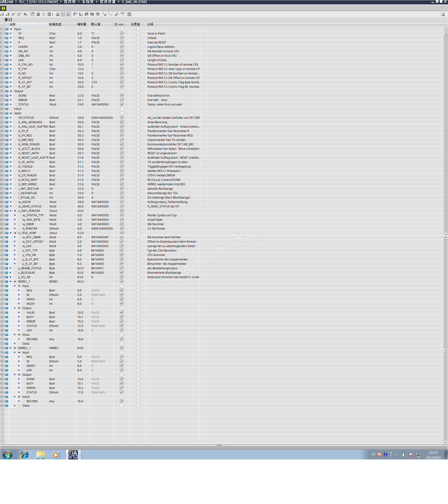Click 系统块 in the breadcrumb path
448x504 pixels.
(87, 2)
